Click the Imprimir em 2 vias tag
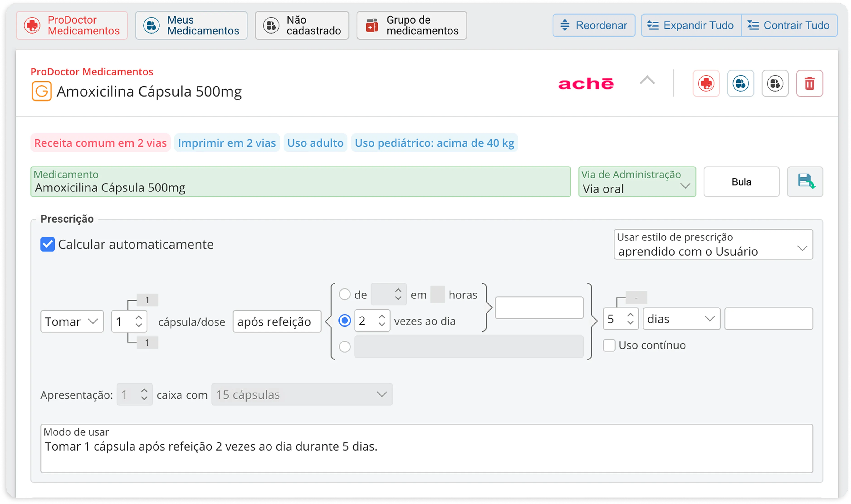 click(227, 143)
